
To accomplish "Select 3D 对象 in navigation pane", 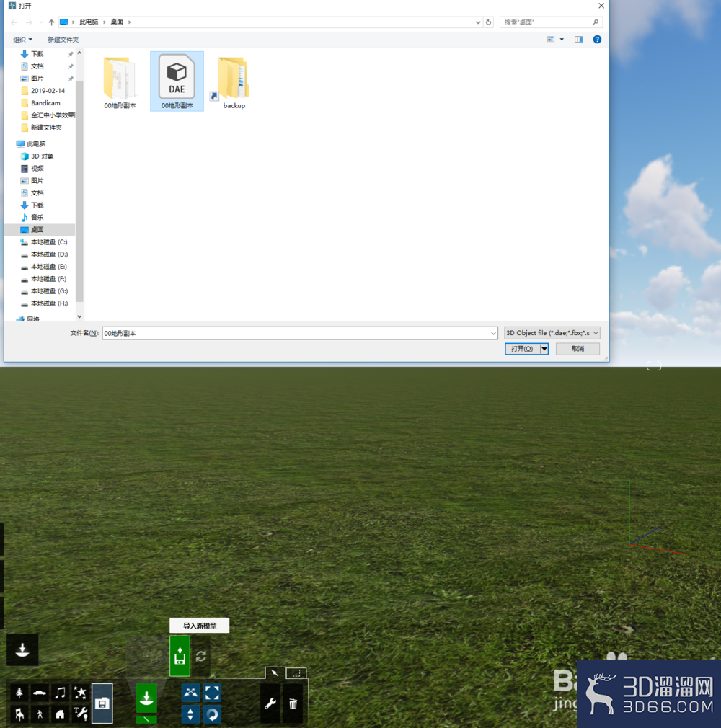I will point(37,156).
